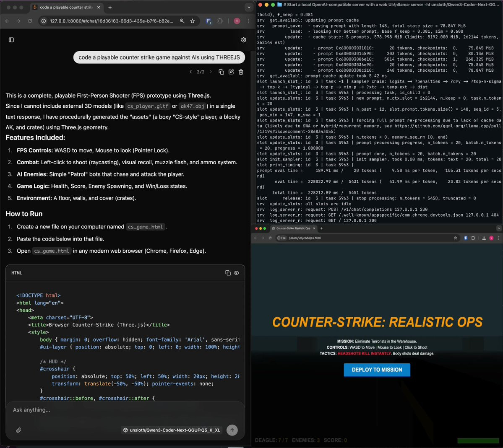
Task: Click the '2/2' response version counter
Action: tap(201, 72)
